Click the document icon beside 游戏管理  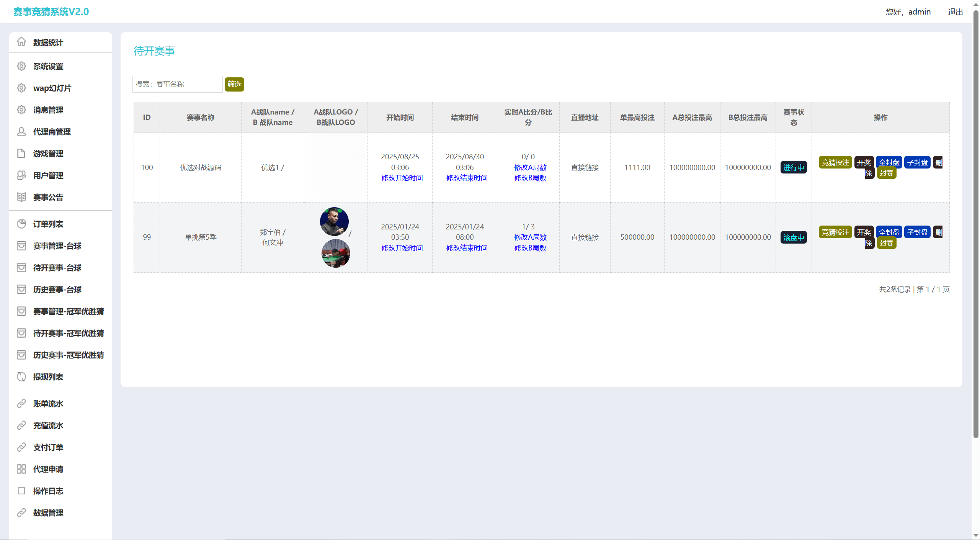[x=21, y=154]
